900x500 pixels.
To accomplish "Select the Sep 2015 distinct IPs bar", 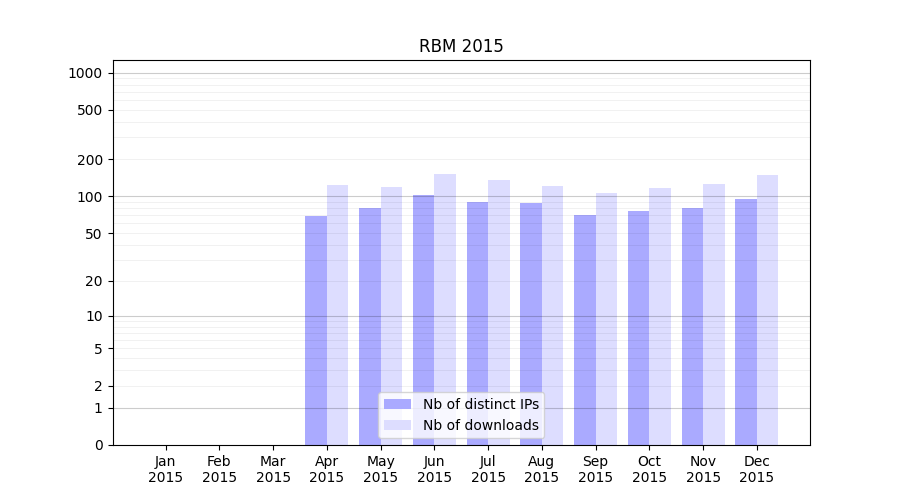I will 585,330.
